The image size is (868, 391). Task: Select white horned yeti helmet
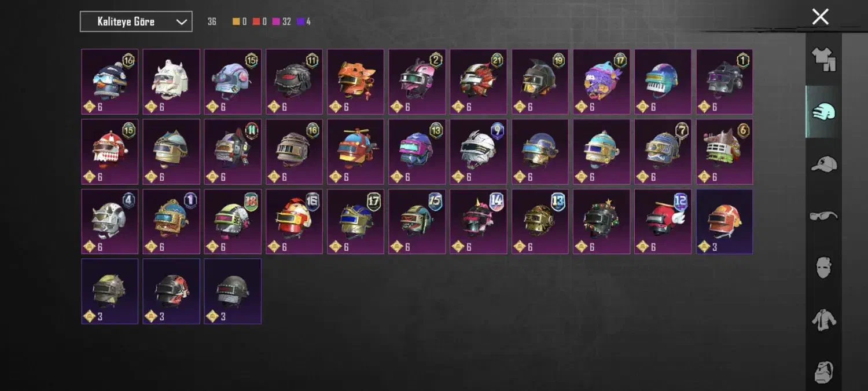(171, 82)
